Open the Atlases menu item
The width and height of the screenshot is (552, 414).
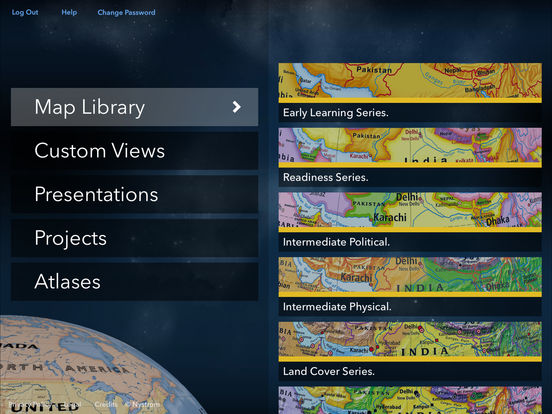coord(134,282)
